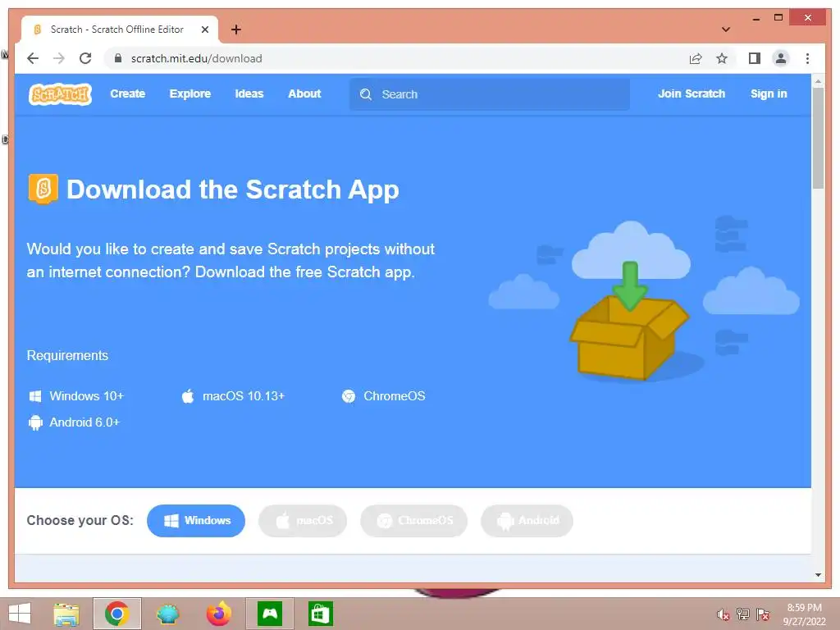Reload the Scratch download page

tap(85, 58)
